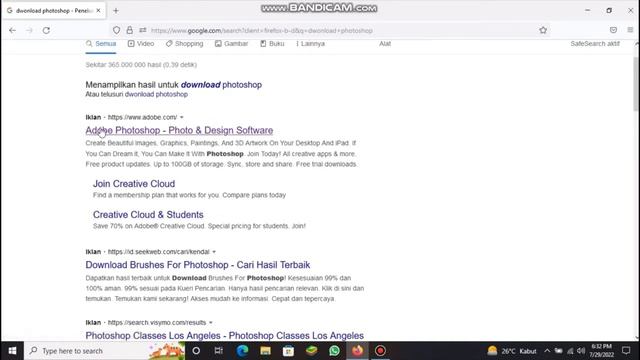This screenshot has width=640, height=360.
Task: Open Windows Start menu
Action: [x=12, y=351]
